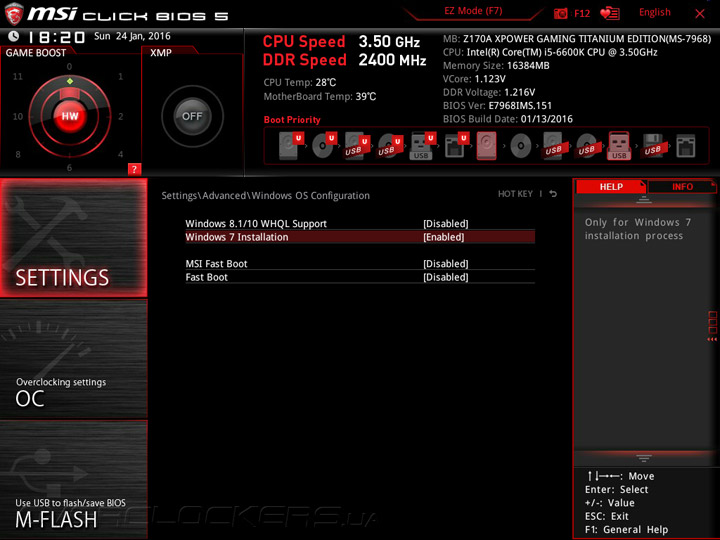Select the MSI Fast Boot row label
The width and height of the screenshot is (720, 540).
216,264
